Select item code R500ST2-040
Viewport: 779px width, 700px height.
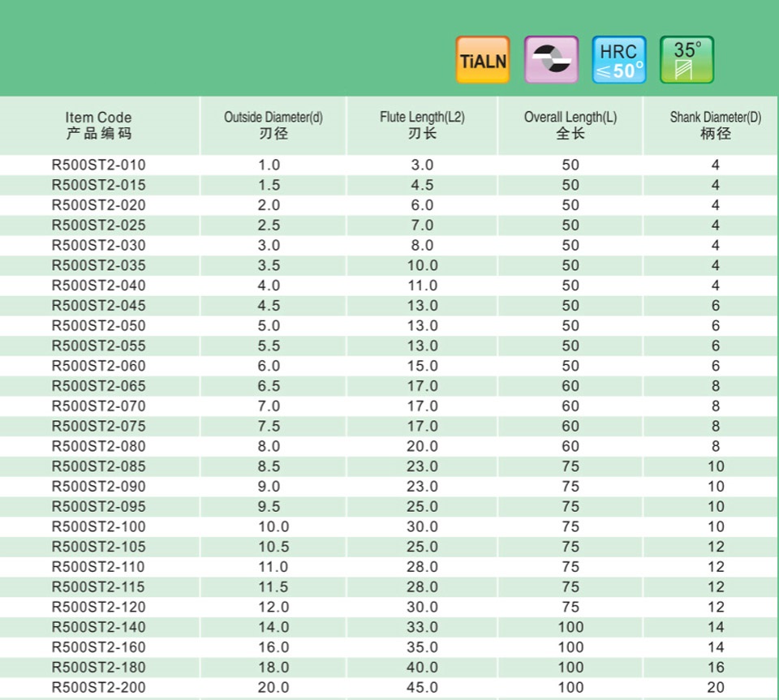99,286
